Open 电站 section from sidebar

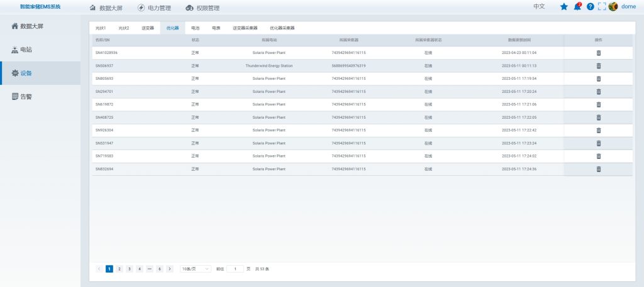coord(26,50)
